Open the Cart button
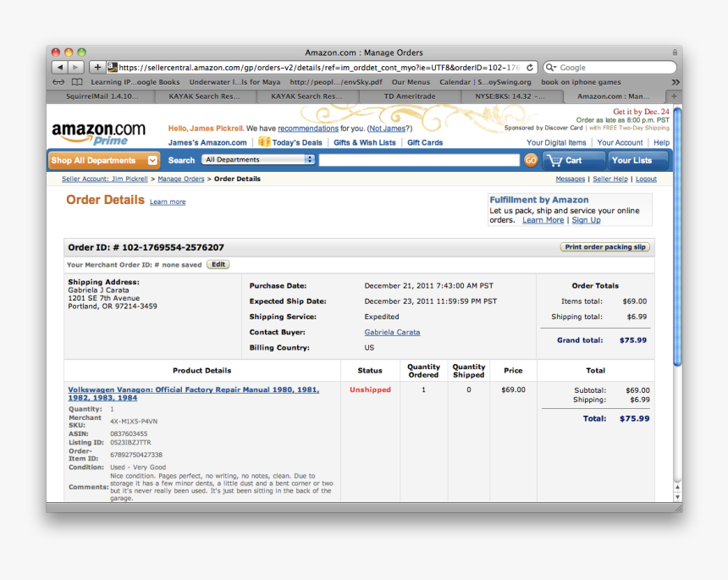 [x=574, y=160]
